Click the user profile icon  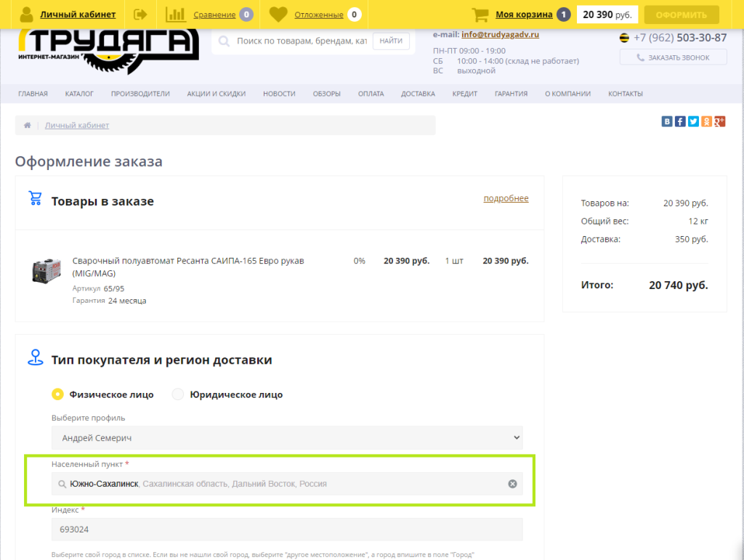[27, 15]
